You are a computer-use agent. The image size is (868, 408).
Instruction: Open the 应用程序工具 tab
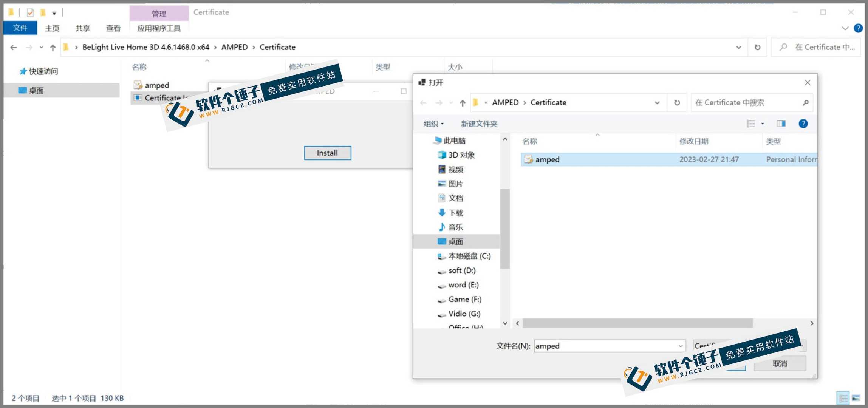pyautogui.click(x=159, y=28)
